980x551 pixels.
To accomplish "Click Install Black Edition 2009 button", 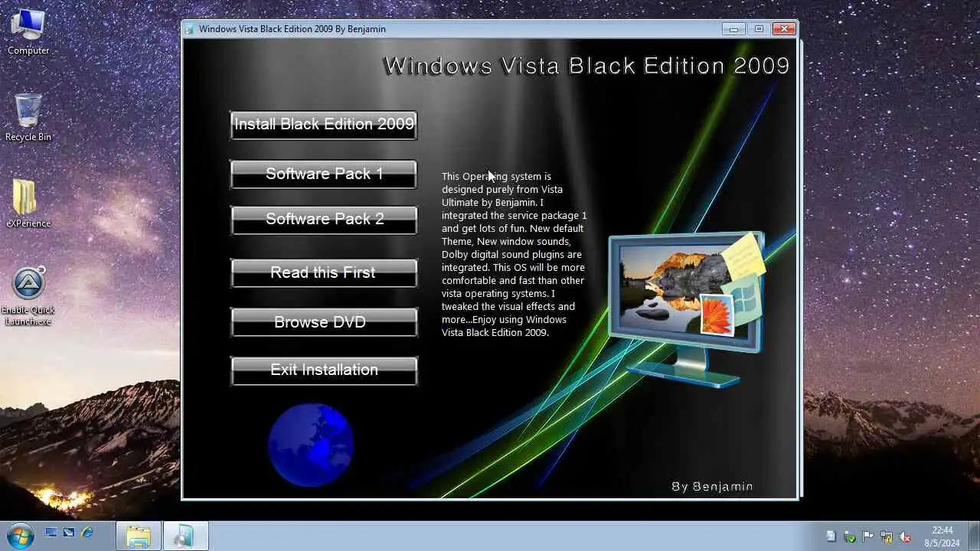I will click(x=324, y=125).
